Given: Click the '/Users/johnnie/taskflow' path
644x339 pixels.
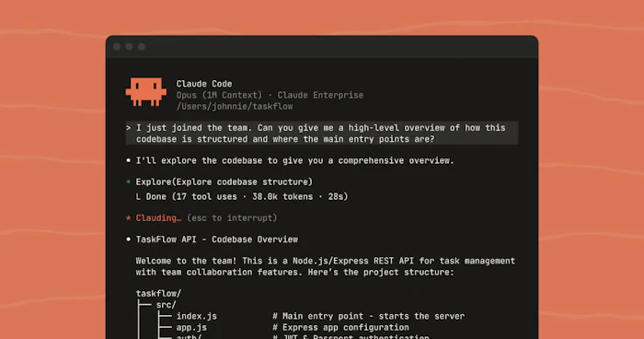Looking at the screenshot, I should (235, 106).
